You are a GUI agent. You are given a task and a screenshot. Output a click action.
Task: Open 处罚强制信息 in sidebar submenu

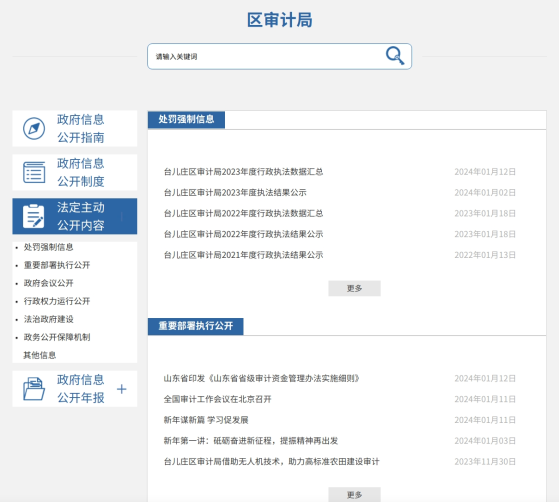[48, 247]
